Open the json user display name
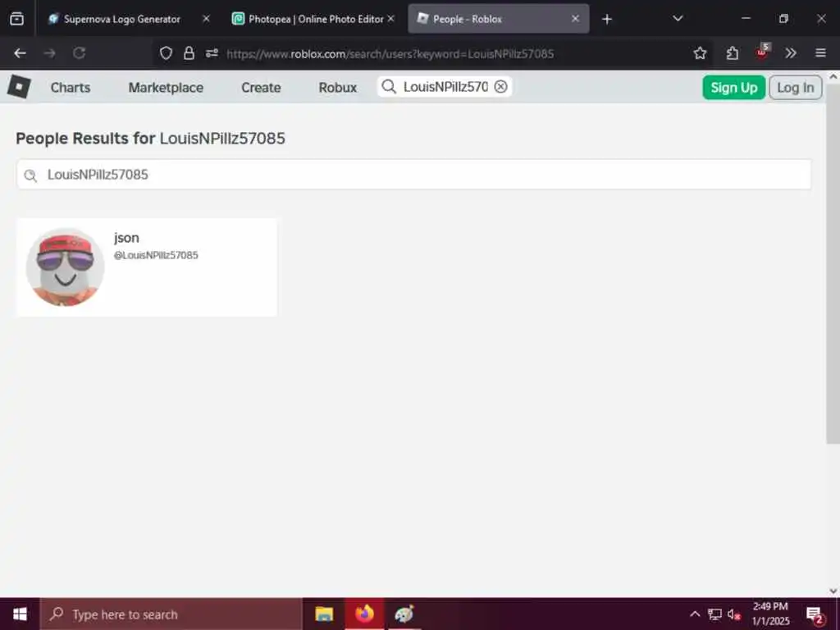The width and height of the screenshot is (840, 630). click(x=126, y=238)
